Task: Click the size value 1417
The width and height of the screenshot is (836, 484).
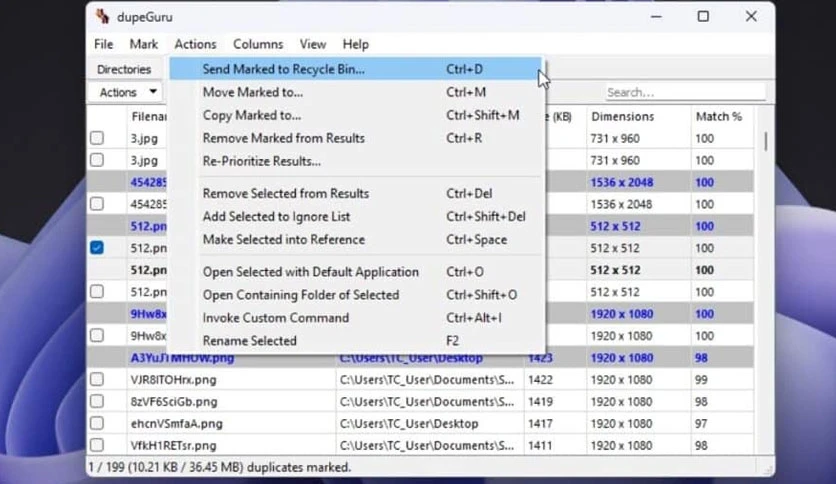Action: [540, 423]
